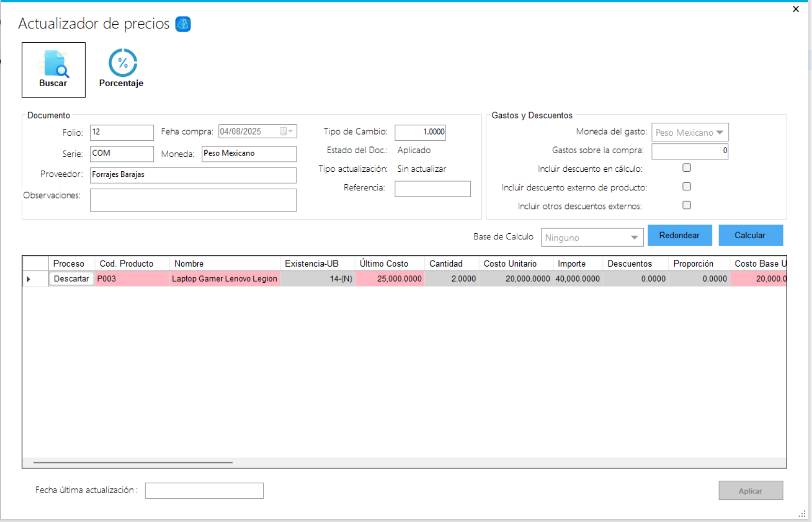Click the Moneda field showing Peso Mexicano
Image resolution: width=812 pixels, height=522 pixels.
pyautogui.click(x=249, y=154)
